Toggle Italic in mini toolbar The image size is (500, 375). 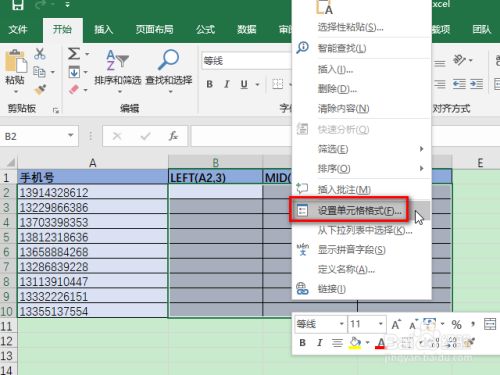[x=320, y=343]
